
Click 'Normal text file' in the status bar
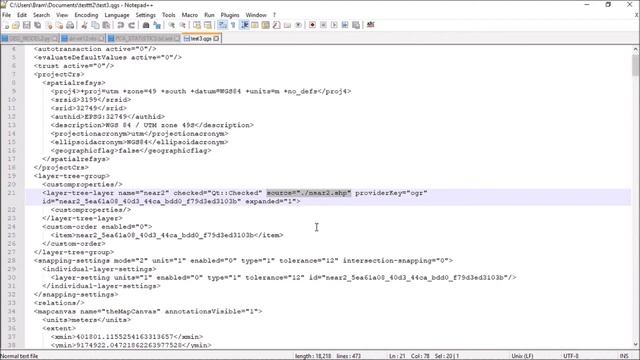[19, 356]
